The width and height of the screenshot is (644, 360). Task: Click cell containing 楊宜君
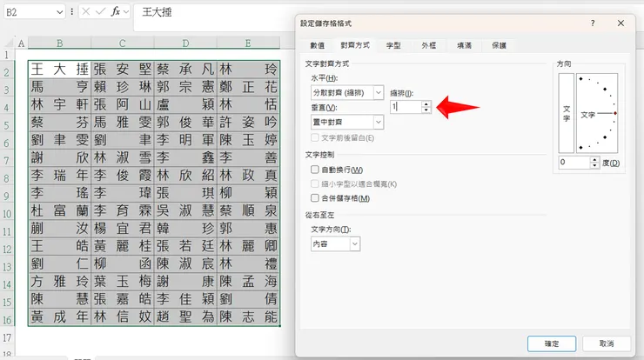pyautogui.click(x=123, y=228)
